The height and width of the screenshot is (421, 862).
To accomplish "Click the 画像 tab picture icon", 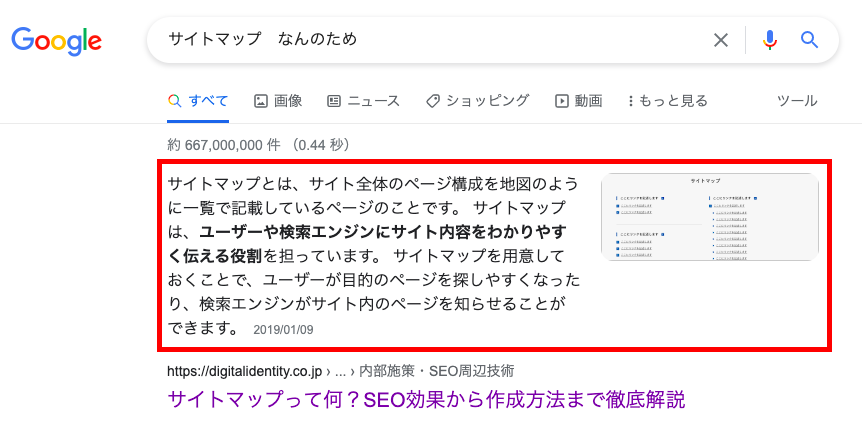I will 261,101.
